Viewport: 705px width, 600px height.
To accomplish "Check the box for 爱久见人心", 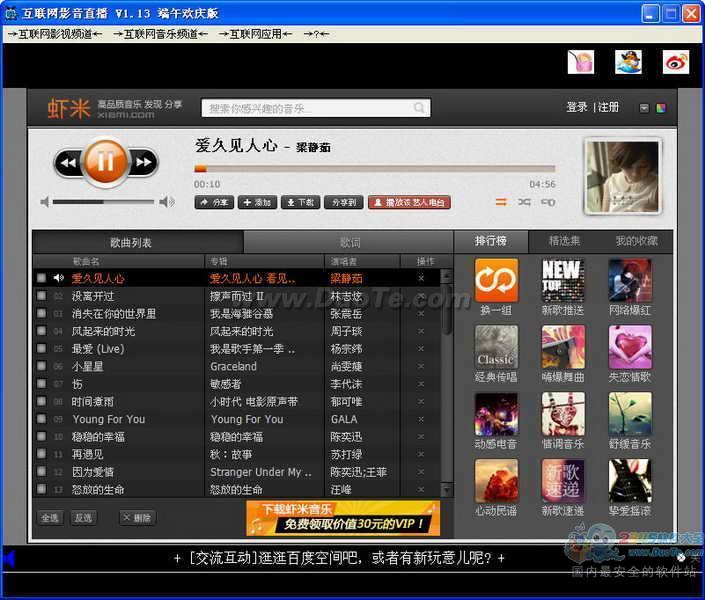I will [x=41, y=278].
